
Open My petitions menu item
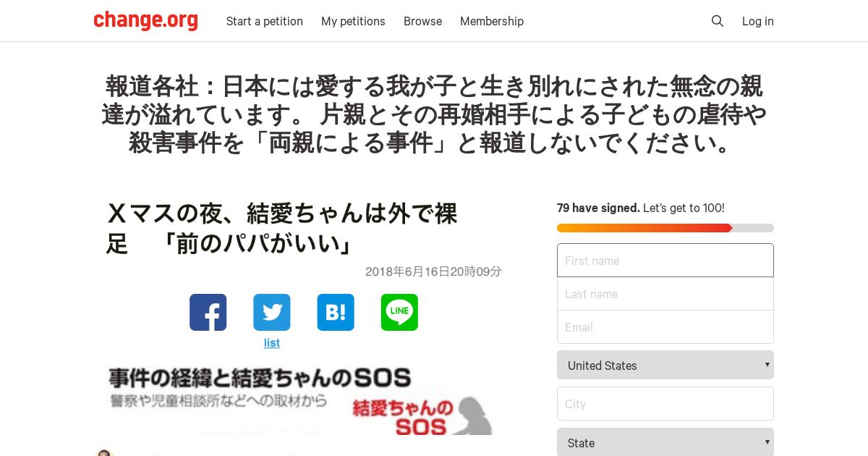[353, 21]
